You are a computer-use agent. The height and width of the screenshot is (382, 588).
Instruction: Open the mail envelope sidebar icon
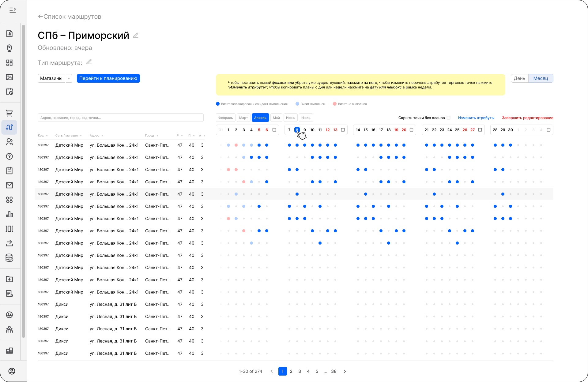[x=9, y=185]
